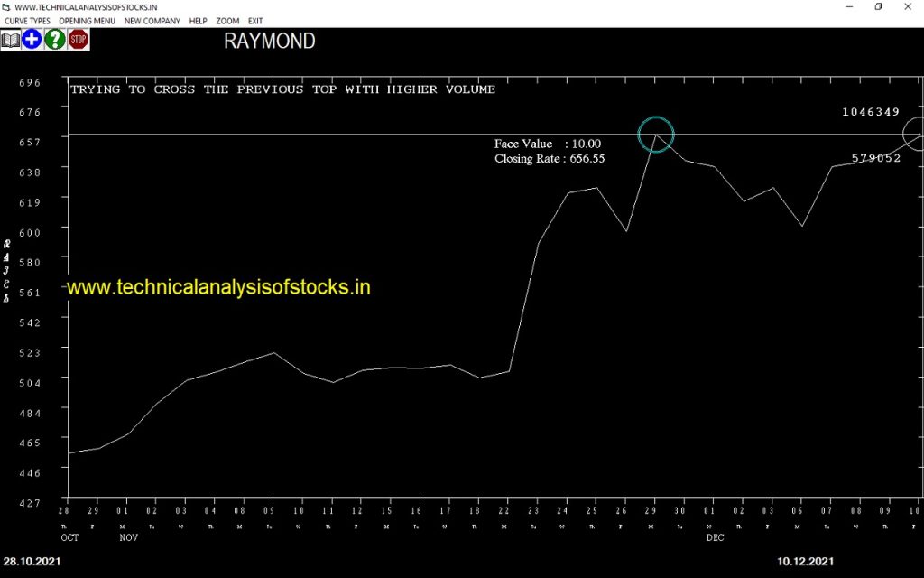Click the volume figure 579052
Viewport: 924px width, 578px height.
coord(876,158)
